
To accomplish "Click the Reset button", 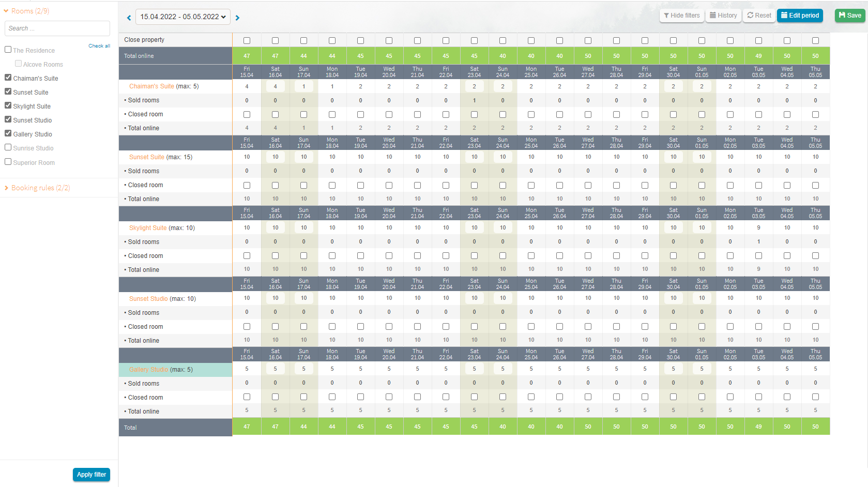I will pyautogui.click(x=759, y=16).
